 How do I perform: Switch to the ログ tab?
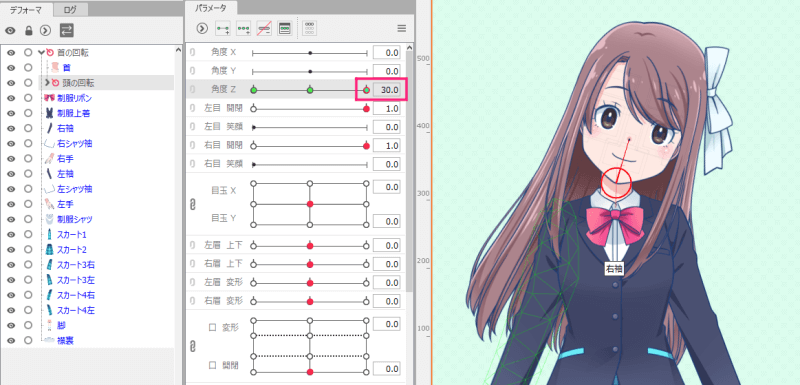(70, 9)
